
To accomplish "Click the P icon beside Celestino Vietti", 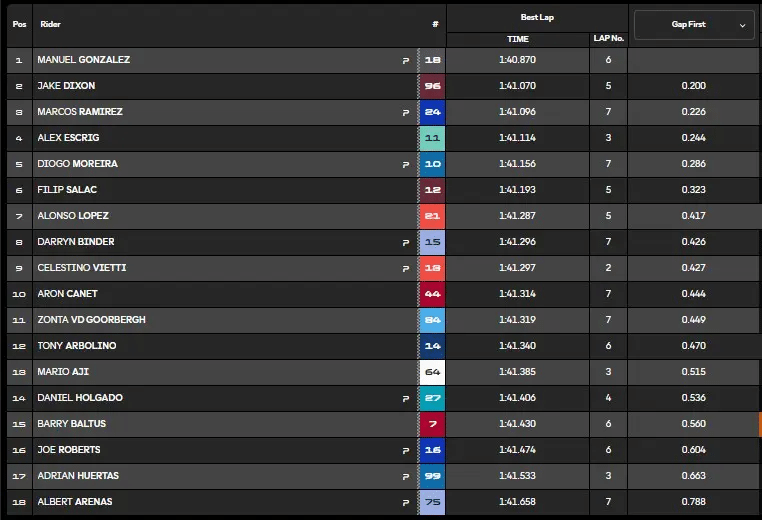I will [x=405, y=268].
